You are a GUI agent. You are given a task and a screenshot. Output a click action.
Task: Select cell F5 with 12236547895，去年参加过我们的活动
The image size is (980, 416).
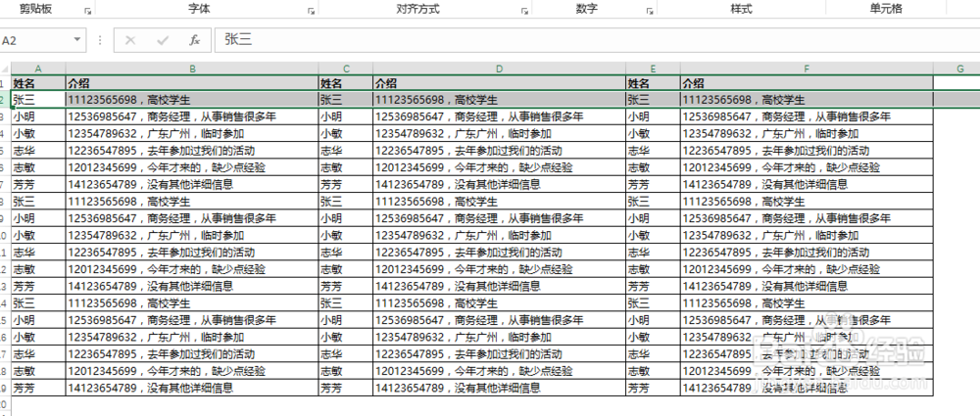tap(807, 151)
